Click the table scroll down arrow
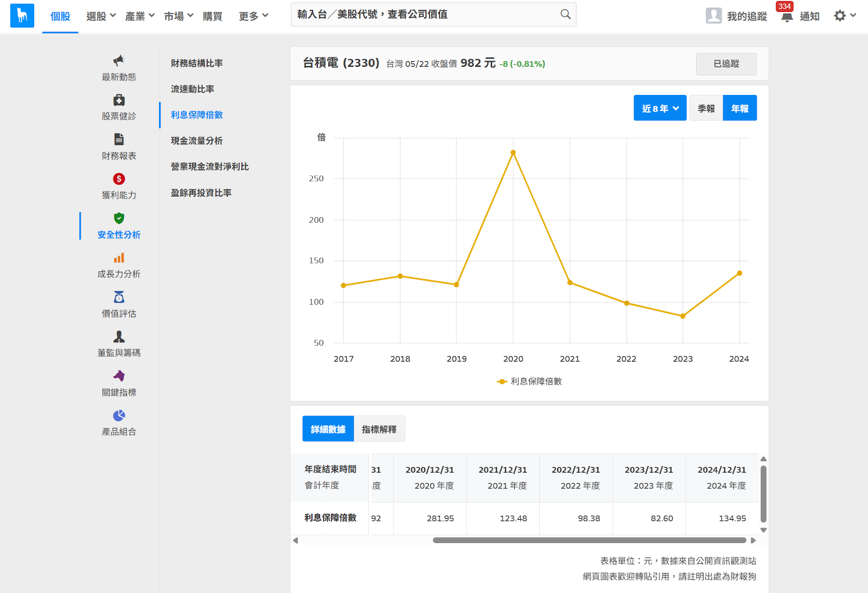The image size is (868, 593). click(x=763, y=530)
